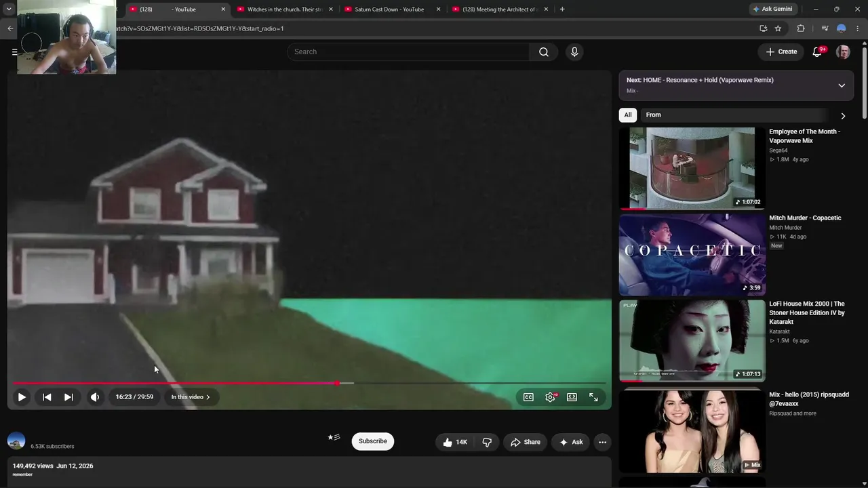
Task: Switch to Saturn Cast Down - YouTube tab
Action: coord(389,9)
